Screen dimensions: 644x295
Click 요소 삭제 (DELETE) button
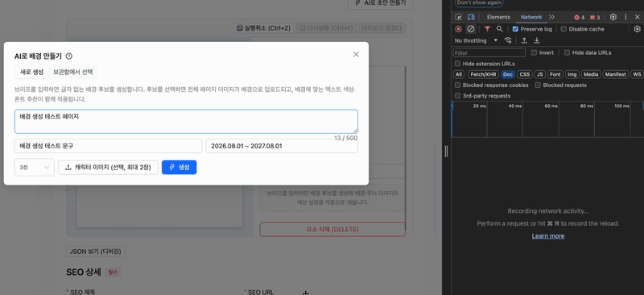(332, 229)
